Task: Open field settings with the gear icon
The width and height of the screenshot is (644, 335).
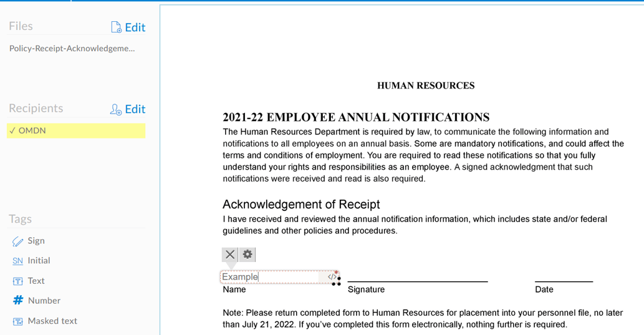Action: coord(248,255)
